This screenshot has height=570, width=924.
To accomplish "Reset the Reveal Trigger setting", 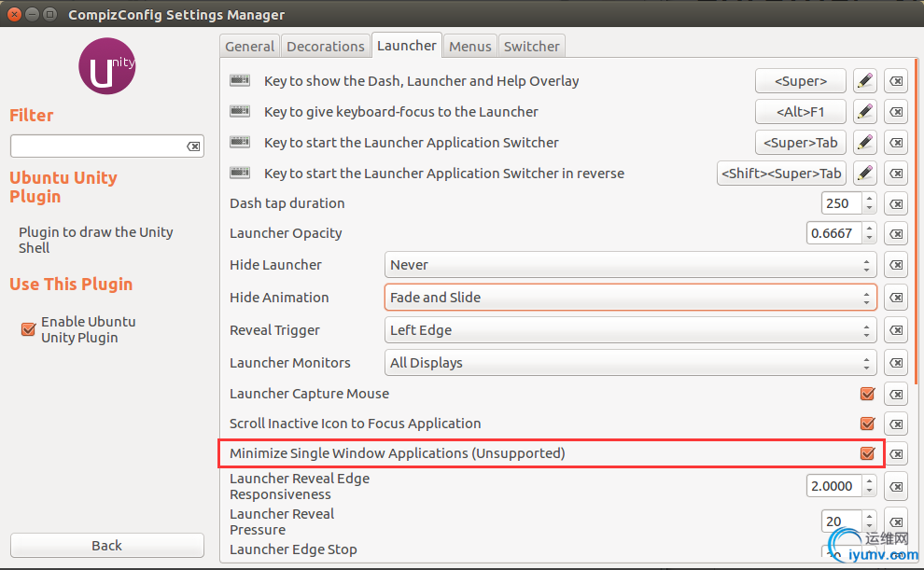I will coord(896,330).
